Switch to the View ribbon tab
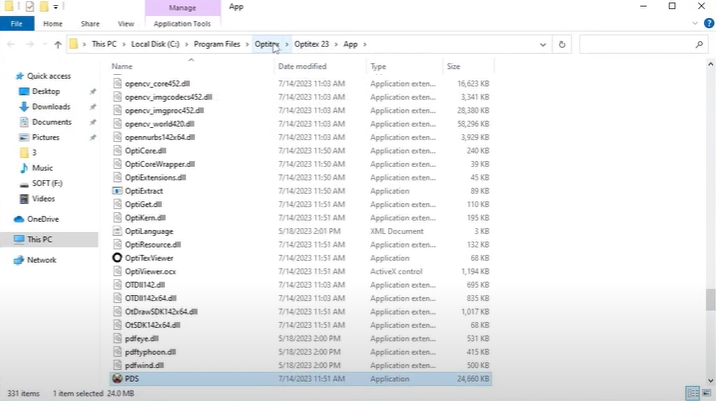 [126, 23]
